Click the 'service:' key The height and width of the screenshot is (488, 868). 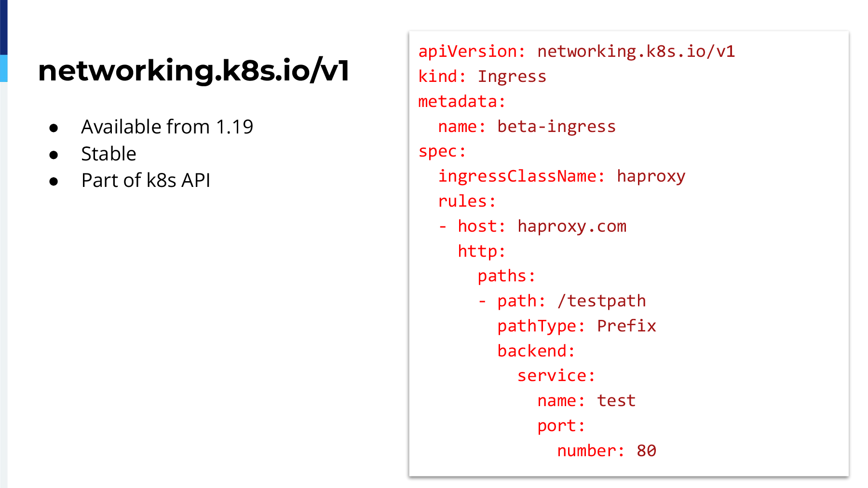[556, 376]
